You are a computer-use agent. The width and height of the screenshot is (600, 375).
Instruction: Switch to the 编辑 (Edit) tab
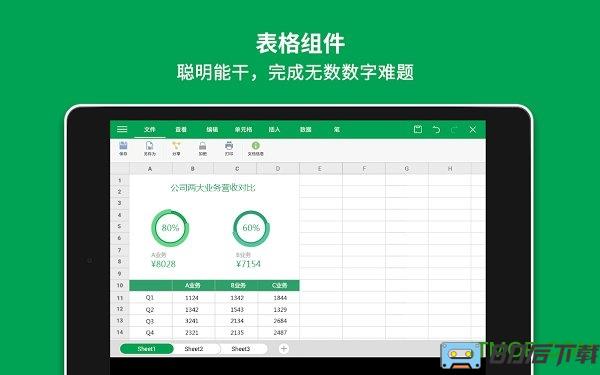coord(212,129)
